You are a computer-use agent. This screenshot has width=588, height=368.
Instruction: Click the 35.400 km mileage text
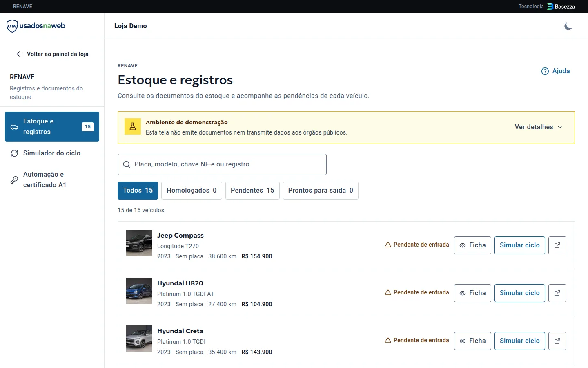pos(222,352)
